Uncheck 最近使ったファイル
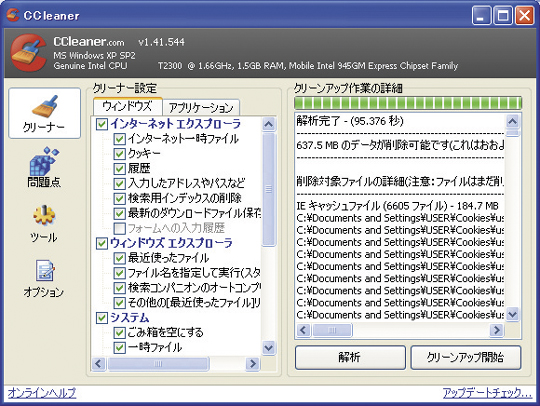540x406 pixels. [x=119, y=258]
